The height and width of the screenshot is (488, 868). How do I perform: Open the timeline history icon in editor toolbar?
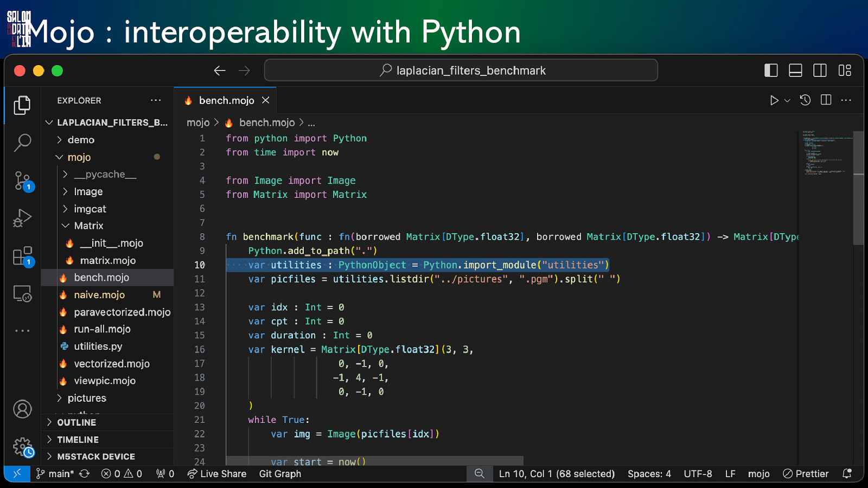pyautogui.click(x=805, y=100)
